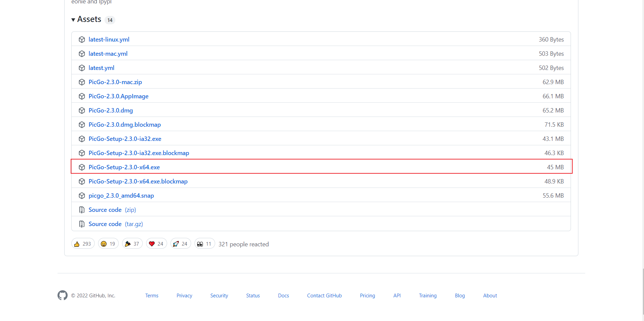The height and width of the screenshot is (321, 644).
Task: Download PicGo-2.3.0-mac.zip
Action: [x=115, y=82]
